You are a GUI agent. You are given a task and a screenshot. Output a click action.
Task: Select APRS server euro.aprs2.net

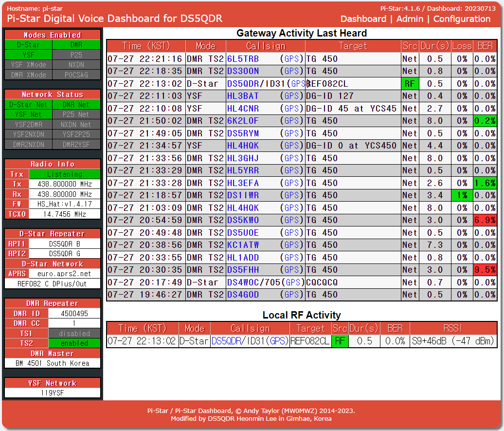click(65, 274)
